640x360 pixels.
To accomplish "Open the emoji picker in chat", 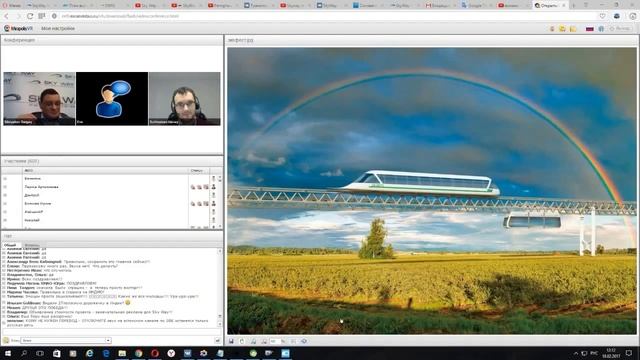I will (6, 340).
